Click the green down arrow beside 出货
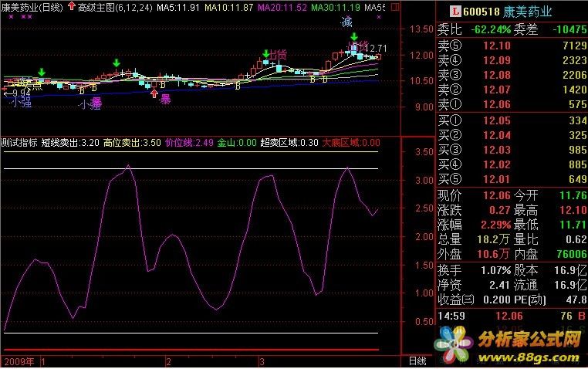 click(x=266, y=53)
